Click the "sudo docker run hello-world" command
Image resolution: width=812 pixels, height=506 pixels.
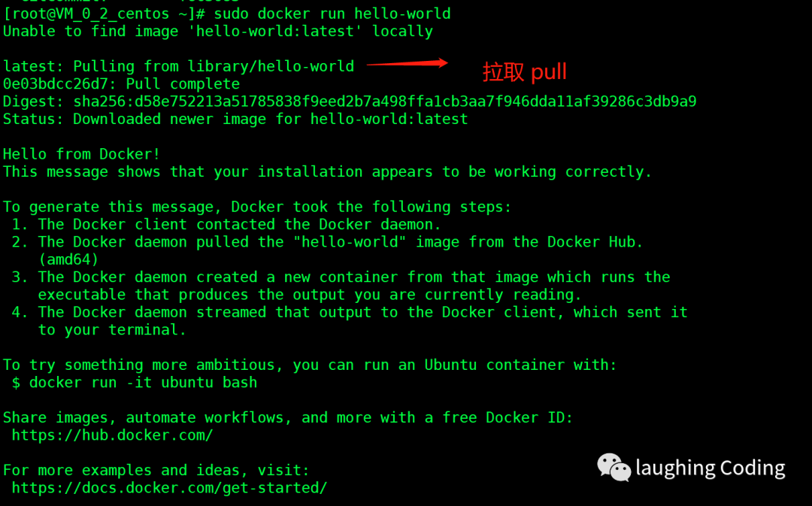pos(332,14)
